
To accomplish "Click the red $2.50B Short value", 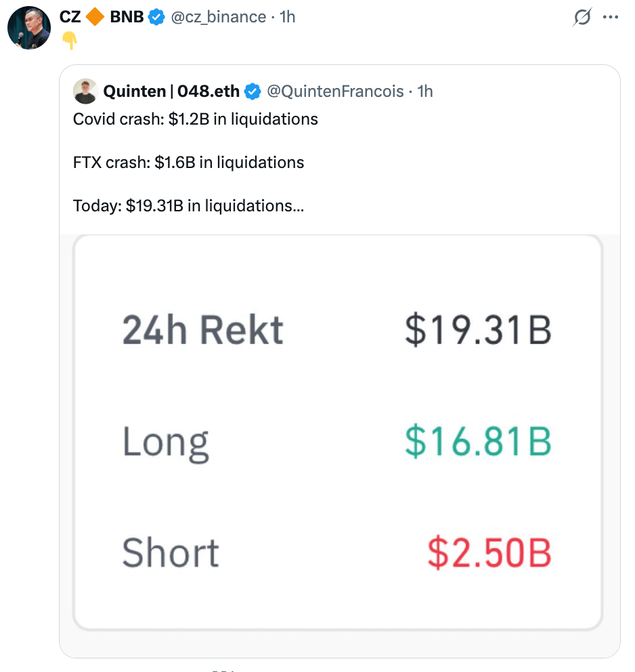I will pyautogui.click(x=489, y=553).
